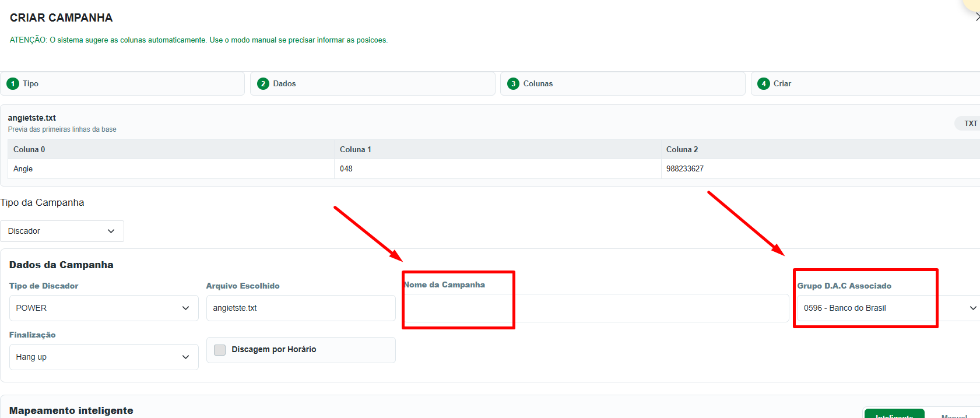Click the Previa das primeiras linhas text
The height and width of the screenshot is (418, 980).
click(x=62, y=129)
